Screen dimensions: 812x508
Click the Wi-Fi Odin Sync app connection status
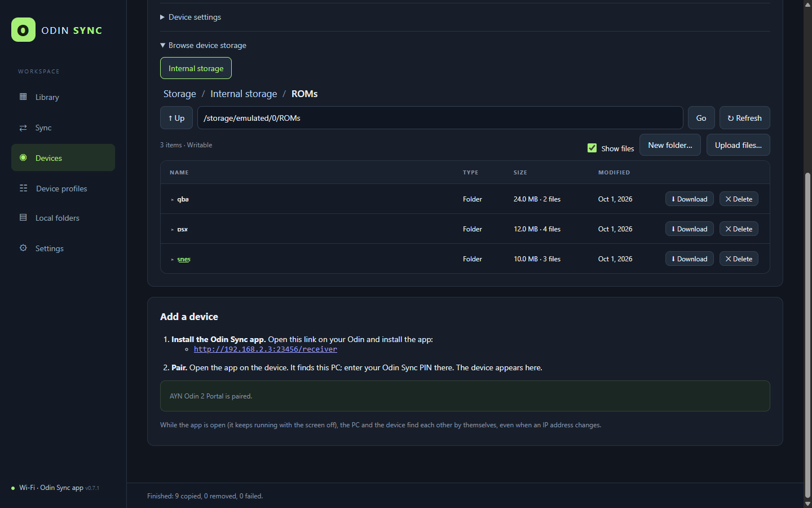[55, 488]
